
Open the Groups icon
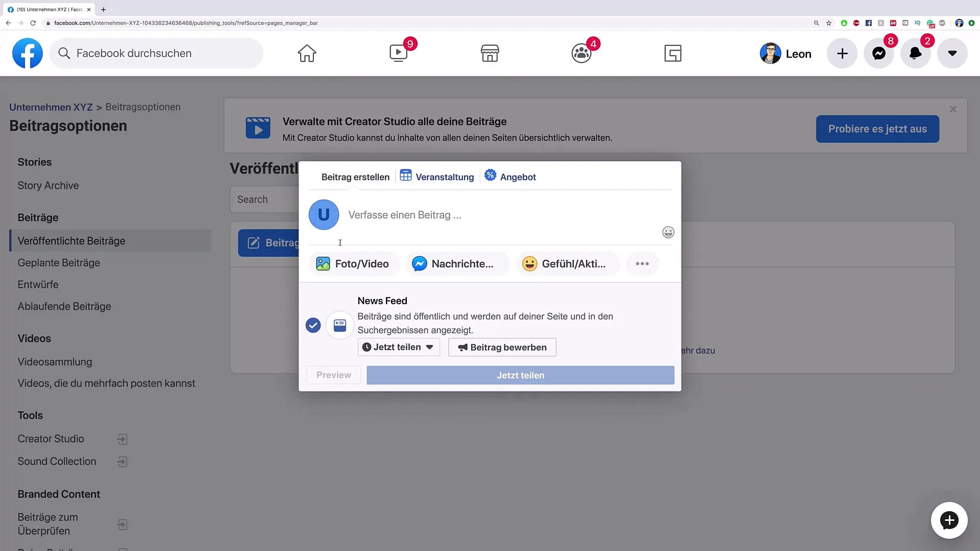coord(581,53)
